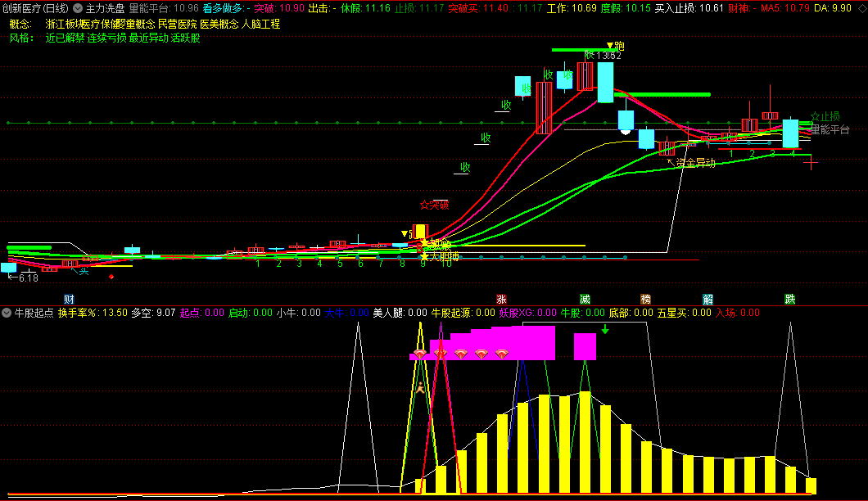Expand the 牛股起点 indicator panel dropdown

click(x=6, y=313)
